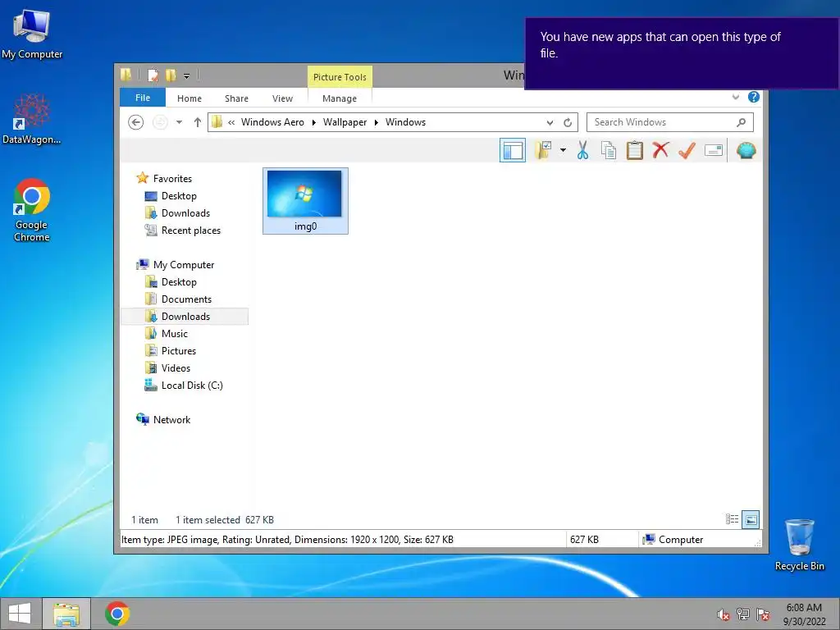Click the Copy documents icon

[x=609, y=151]
